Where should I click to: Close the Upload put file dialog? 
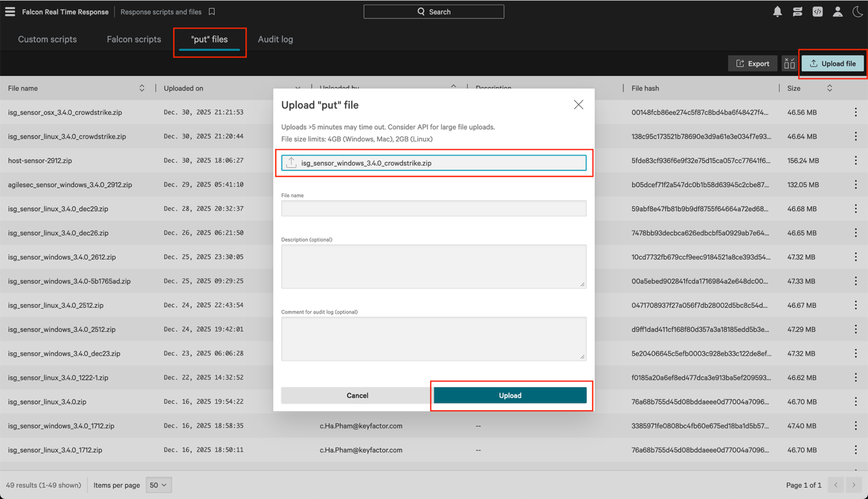578,104
